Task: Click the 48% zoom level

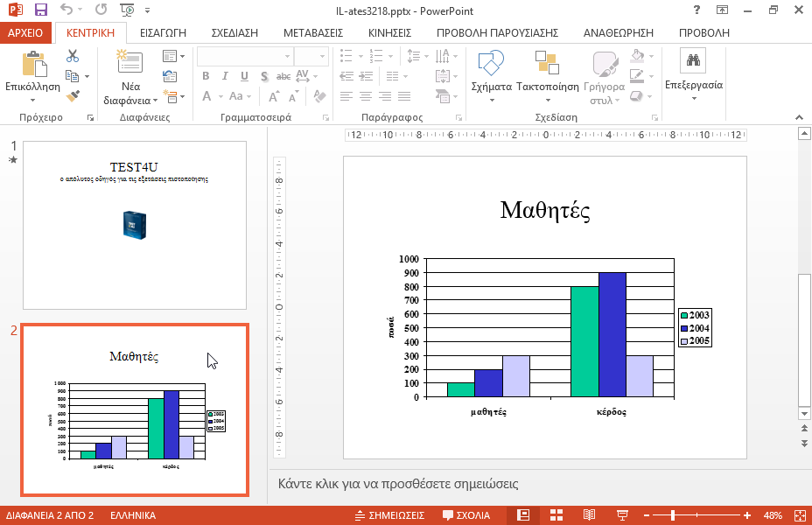Action: point(773,515)
